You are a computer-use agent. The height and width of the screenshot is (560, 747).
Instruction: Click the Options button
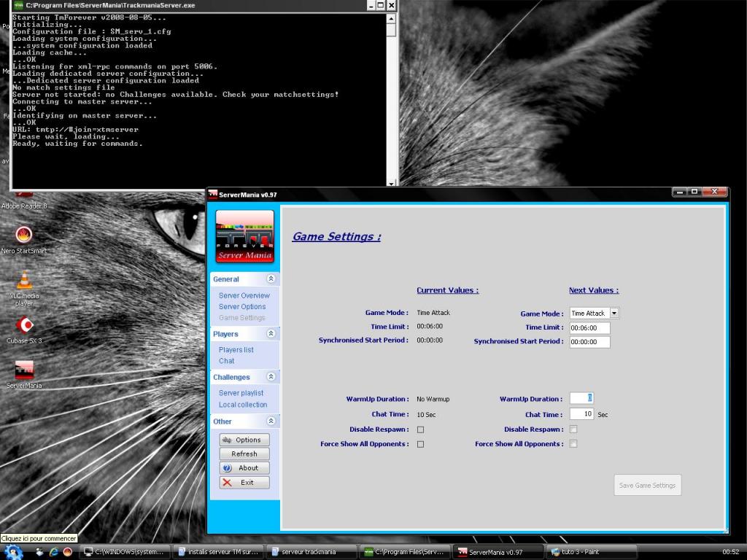click(244, 440)
